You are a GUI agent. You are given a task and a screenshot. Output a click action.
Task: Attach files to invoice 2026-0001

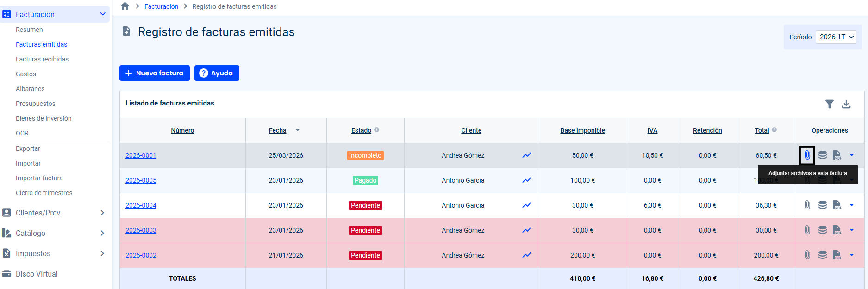[x=807, y=155]
